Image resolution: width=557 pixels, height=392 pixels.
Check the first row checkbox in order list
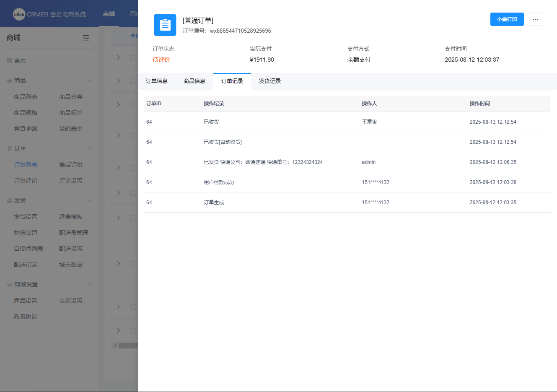pyautogui.click(x=133, y=57)
